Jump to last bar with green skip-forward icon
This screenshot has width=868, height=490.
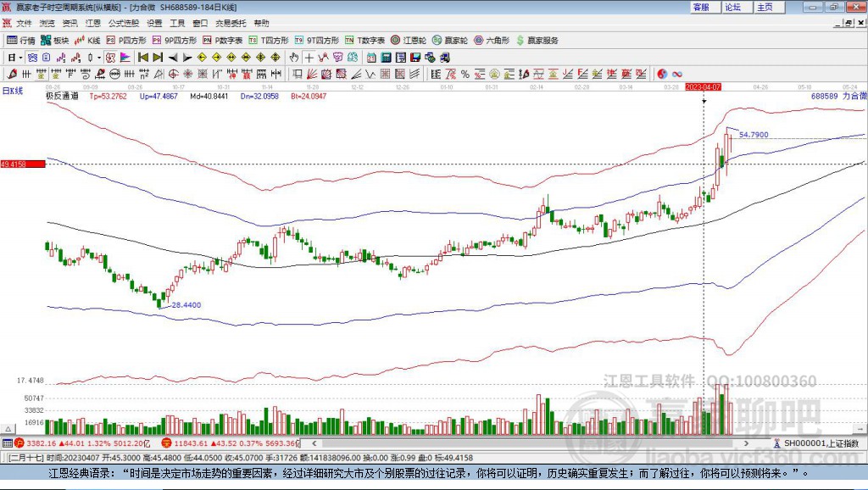click(158, 58)
